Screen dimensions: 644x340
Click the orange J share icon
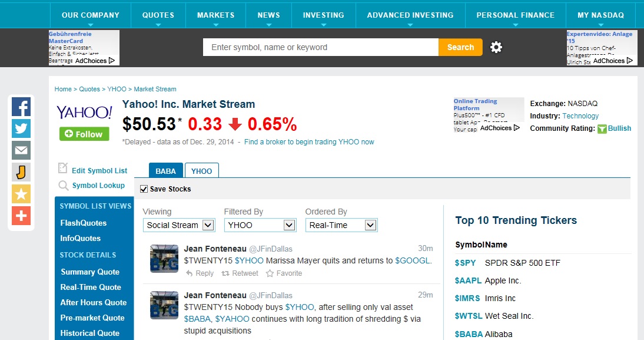tap(21, 172)
